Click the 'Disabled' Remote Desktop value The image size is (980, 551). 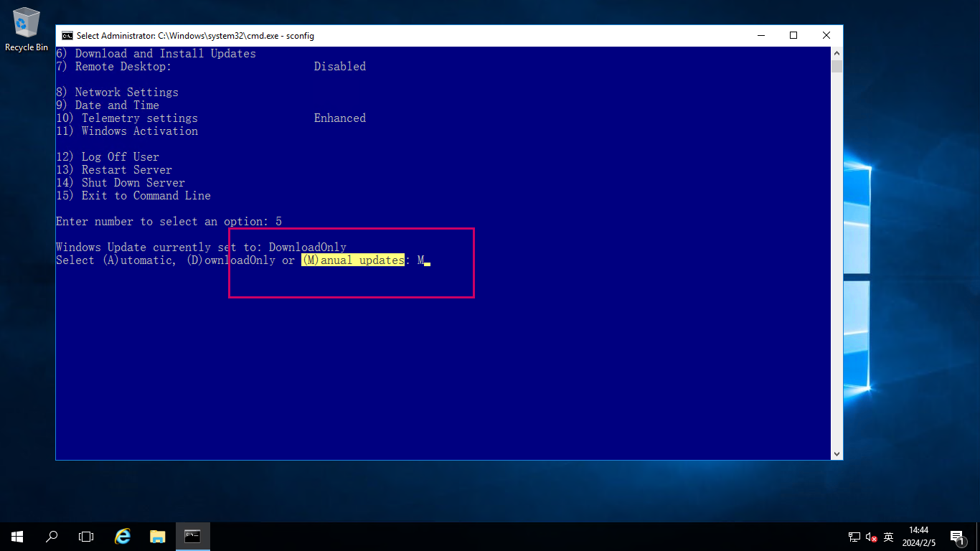tap(340, 67)
